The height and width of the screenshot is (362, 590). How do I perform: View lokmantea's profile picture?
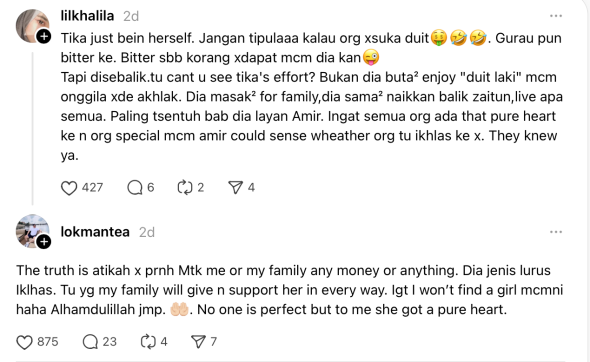(x=32, y=230)
